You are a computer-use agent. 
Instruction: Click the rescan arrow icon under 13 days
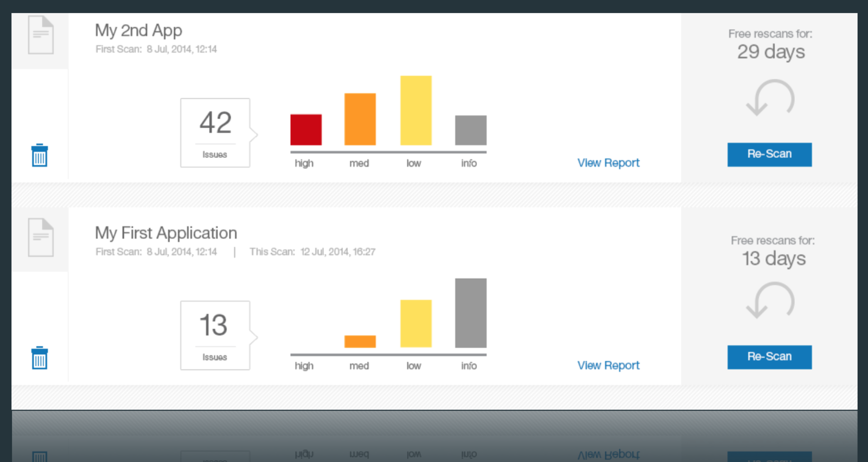(770, 300)
